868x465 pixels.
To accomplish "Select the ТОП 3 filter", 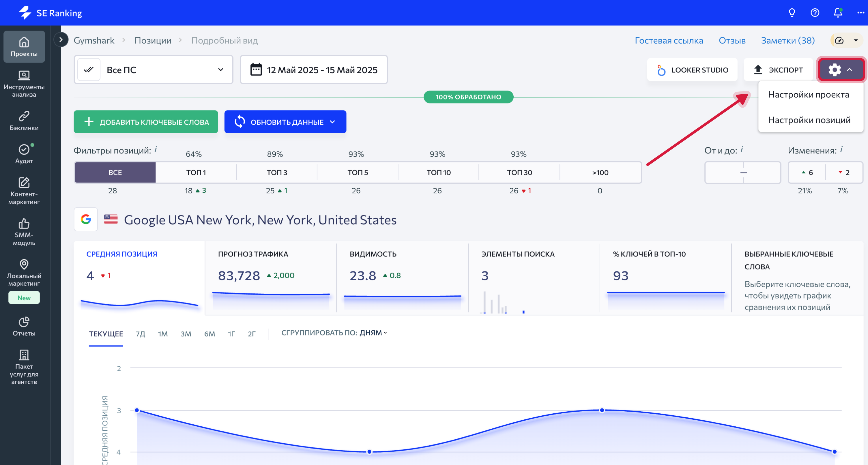I will (x=277, y=172).
